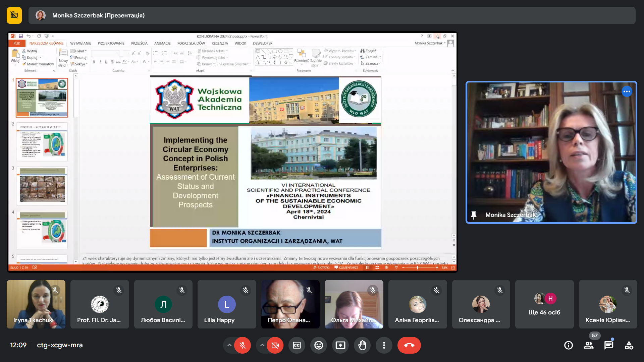Open more options three-dot menu
This screenshot has width=644, height=362.
coord(384,345)
